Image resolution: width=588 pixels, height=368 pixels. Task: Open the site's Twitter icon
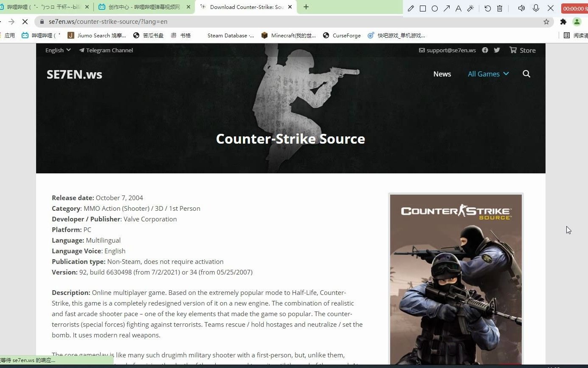tap(497, 50)
